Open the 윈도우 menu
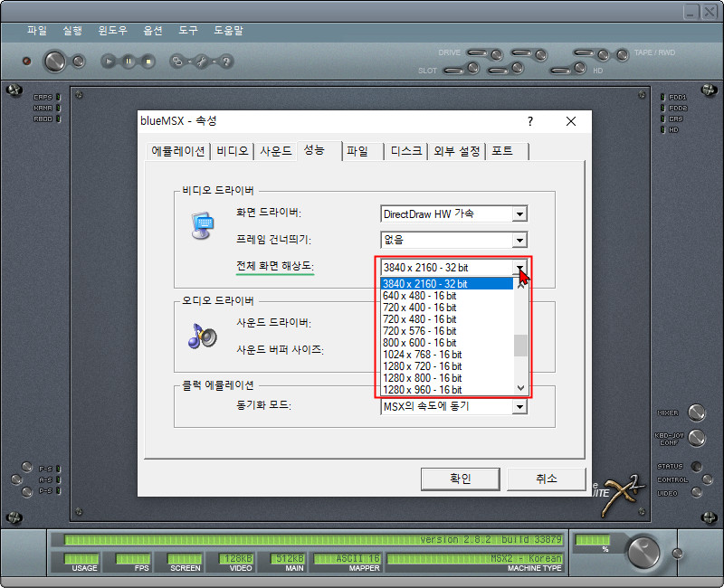The height and width of the screenshot is (588, 724). pyautogui.click(x=112, y=31)
